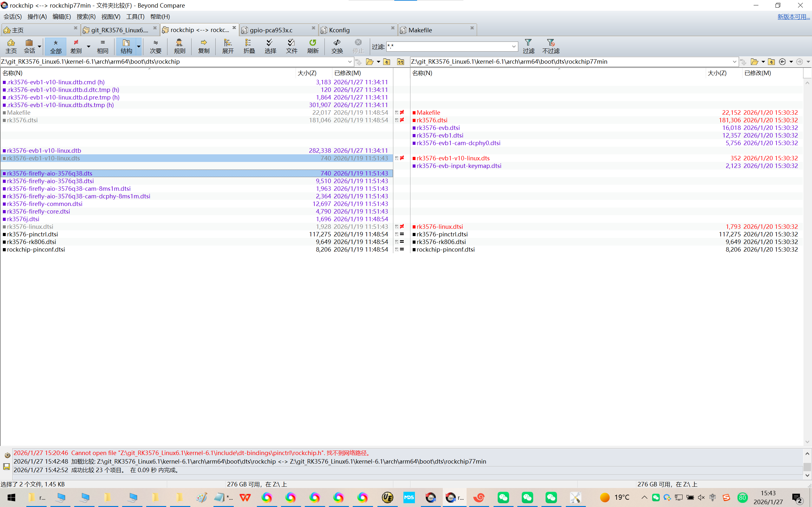812x507 pixels.
Task: Click the Swap sides (交换) icon
Action: 337,46
